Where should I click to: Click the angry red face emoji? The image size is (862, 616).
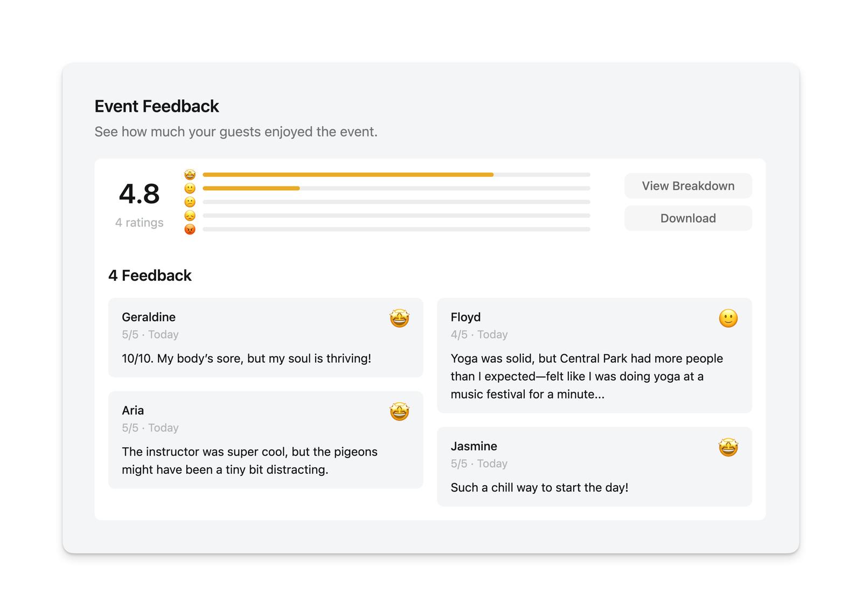coord(190,230)
